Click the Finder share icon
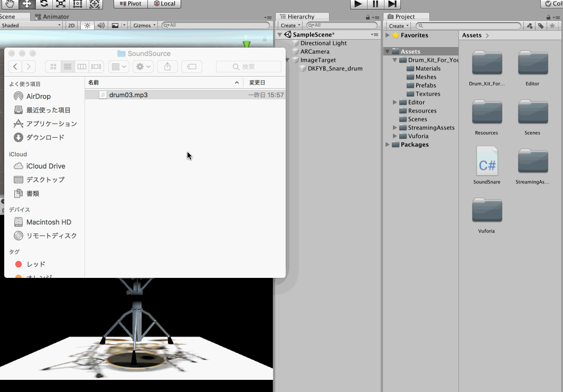Image resolution: width=563 pixels, height=392 pixels. [x=167, y=67]
